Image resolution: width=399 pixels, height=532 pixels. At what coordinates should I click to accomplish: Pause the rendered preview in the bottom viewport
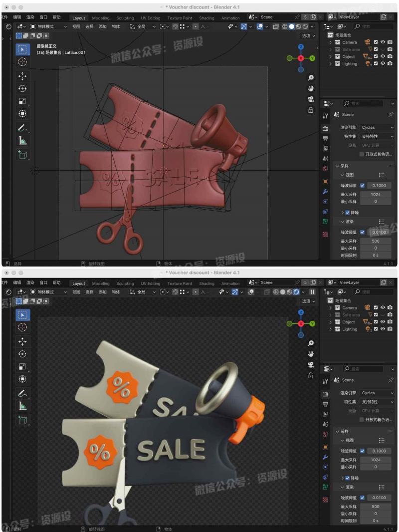coord(313,292)
